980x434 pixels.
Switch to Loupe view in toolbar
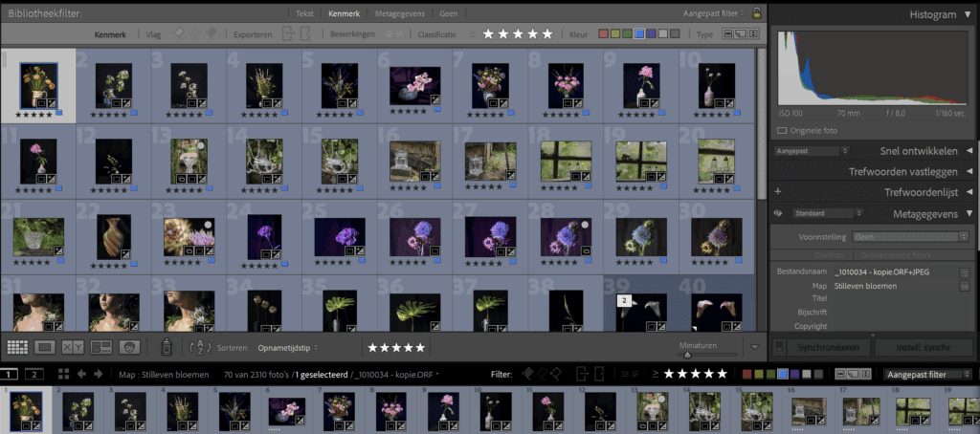(x=45, y=347)
